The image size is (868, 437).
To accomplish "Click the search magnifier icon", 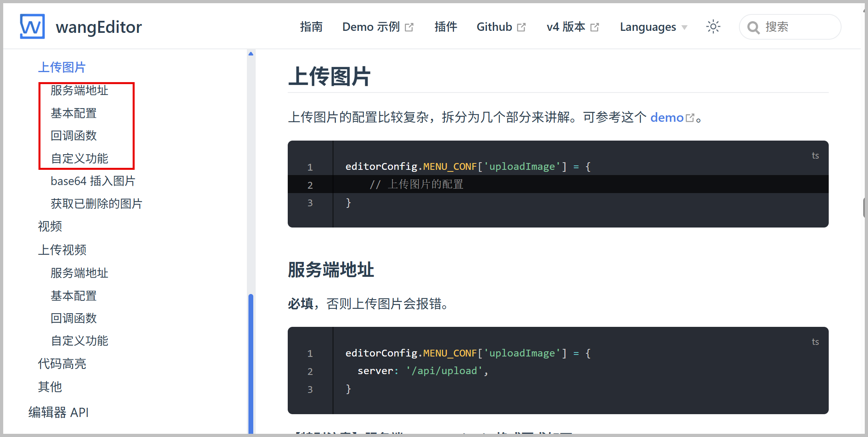I will pyautogui.click(x=753, y=27).
